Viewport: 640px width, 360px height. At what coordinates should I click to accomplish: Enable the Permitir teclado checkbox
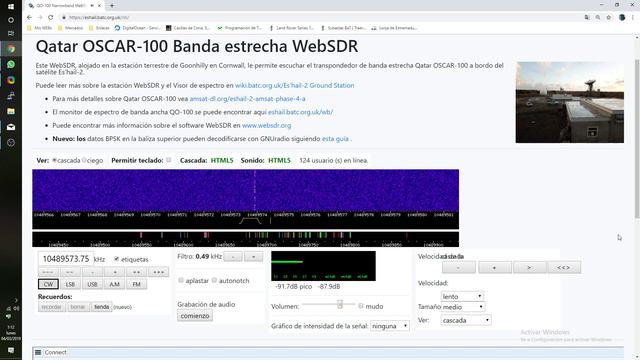tap(169, 160)
